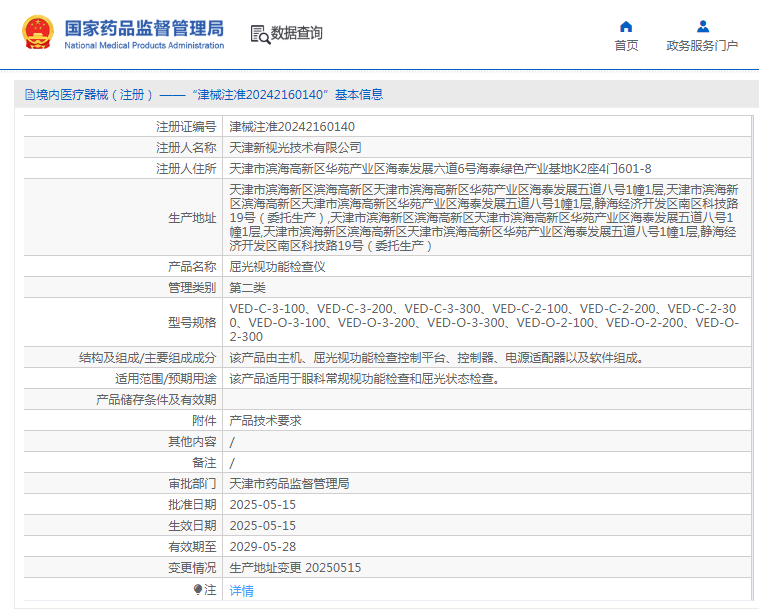Open the 政务服务门户 user icon

click(x=703, y=26)
